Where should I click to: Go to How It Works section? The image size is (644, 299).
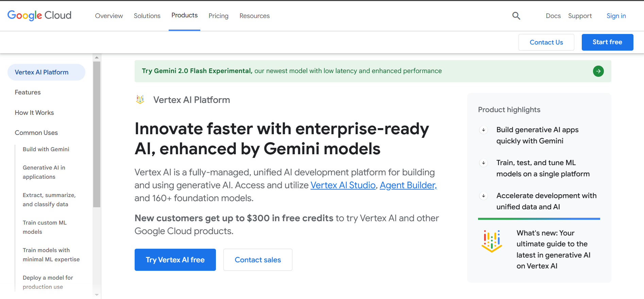34,112
